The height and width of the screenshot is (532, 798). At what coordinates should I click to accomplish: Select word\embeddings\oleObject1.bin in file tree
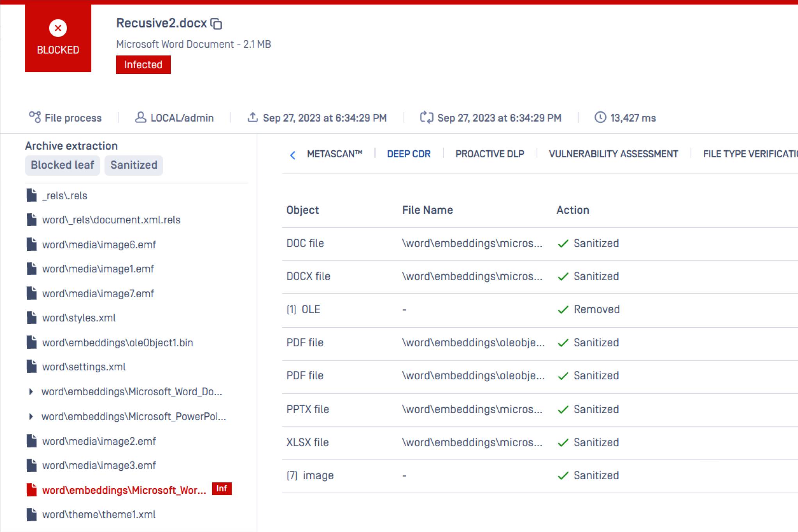click(x=117, y=343)
